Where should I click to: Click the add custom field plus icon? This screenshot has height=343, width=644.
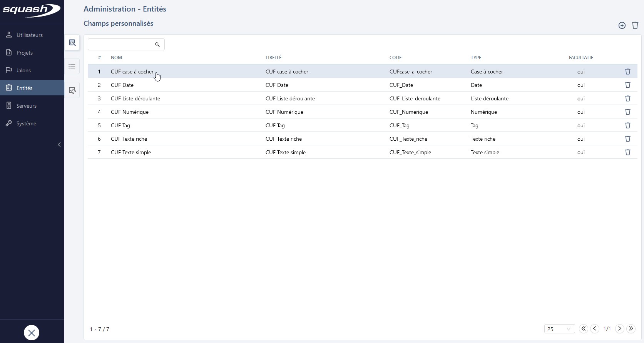coord(622,25)
